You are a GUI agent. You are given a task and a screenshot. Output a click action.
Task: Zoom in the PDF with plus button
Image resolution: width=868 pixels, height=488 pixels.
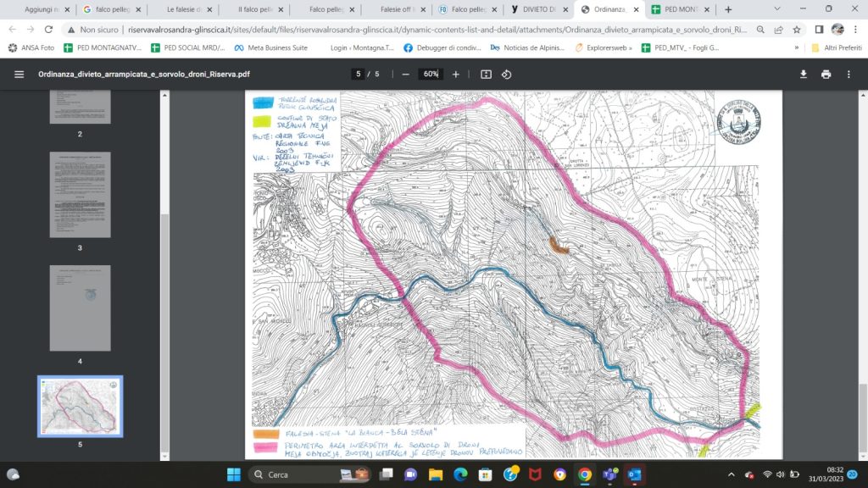point(456,75)
